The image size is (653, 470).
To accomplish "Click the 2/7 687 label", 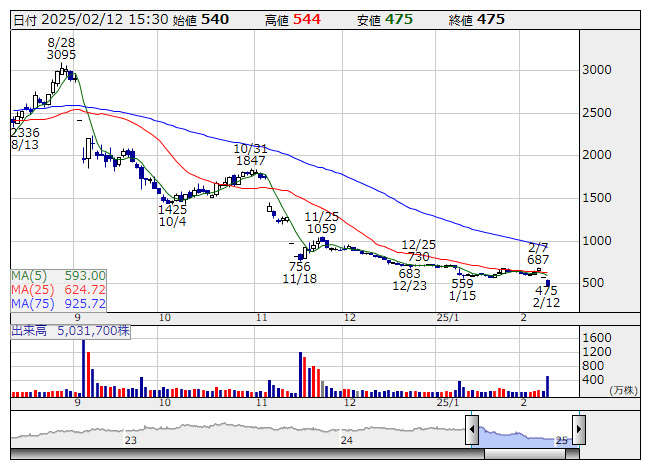I will (538, 254).
